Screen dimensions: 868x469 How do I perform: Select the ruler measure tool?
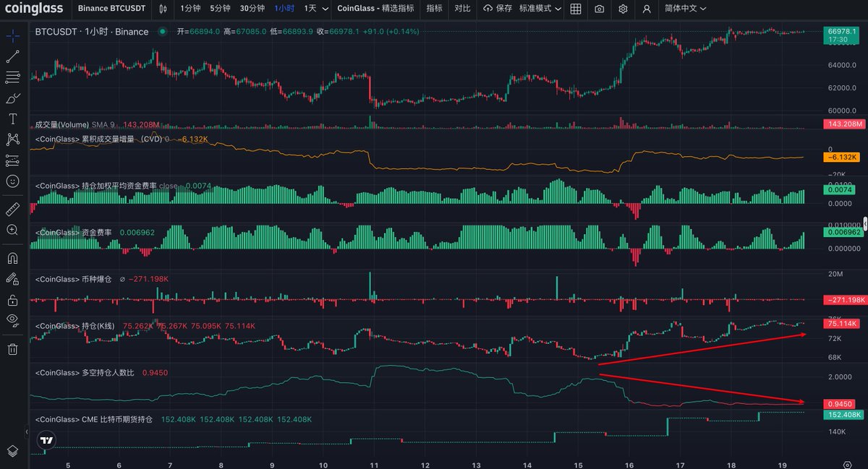12,209
